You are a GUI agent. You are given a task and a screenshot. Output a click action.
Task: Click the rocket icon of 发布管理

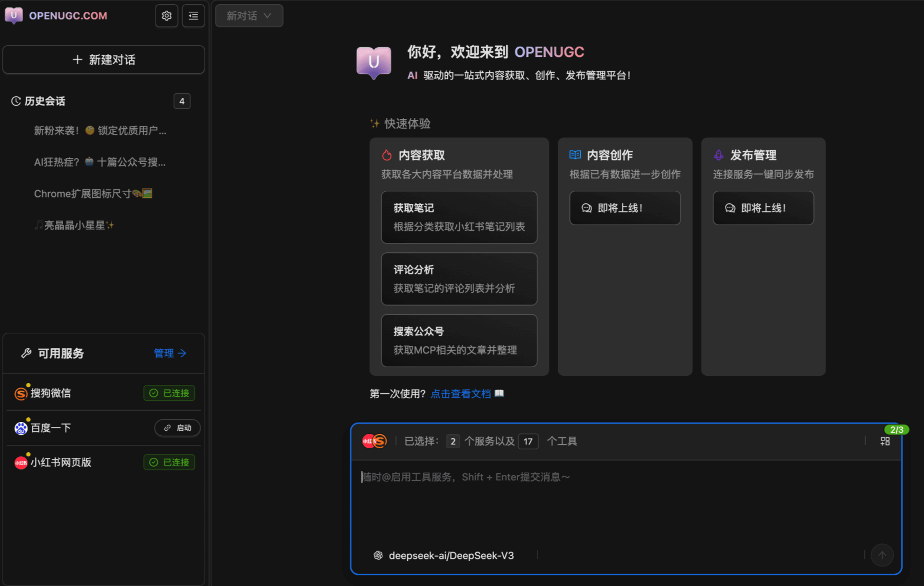(719, 155)
